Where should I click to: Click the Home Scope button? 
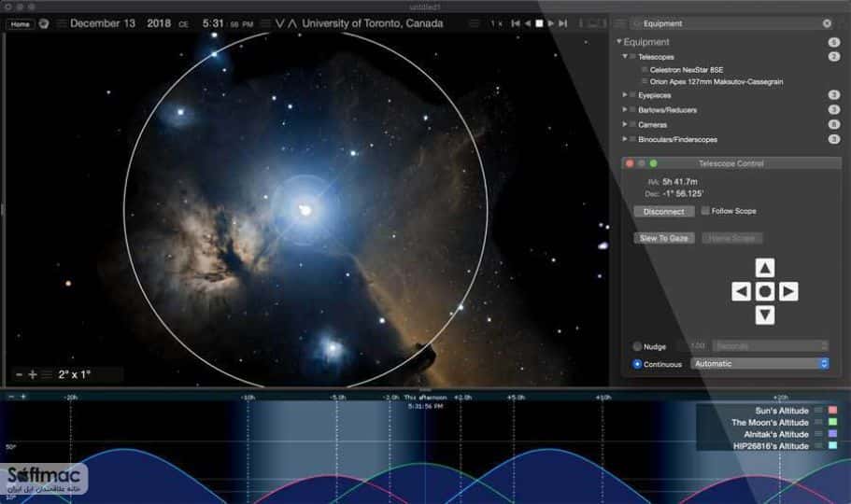click(x=732, y=238)
